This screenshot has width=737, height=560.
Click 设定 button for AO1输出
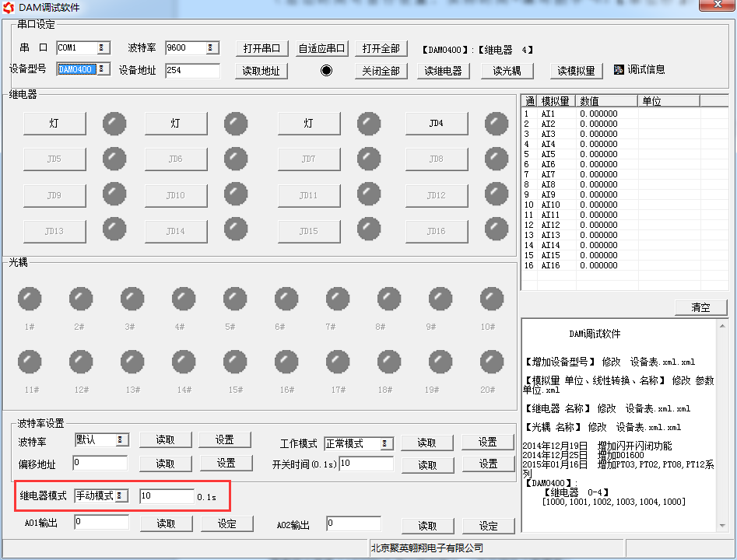click(227, 523)
